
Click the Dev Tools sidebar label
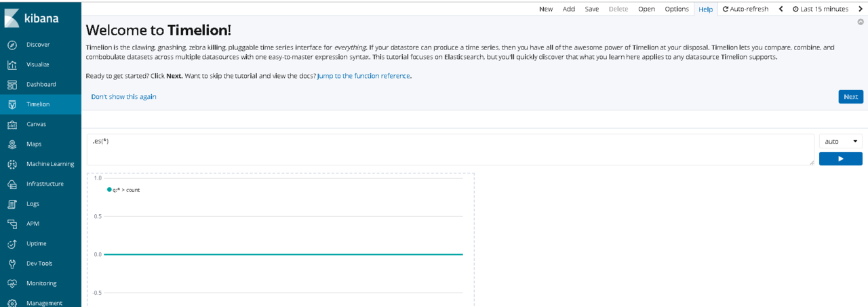coord(39,264)
